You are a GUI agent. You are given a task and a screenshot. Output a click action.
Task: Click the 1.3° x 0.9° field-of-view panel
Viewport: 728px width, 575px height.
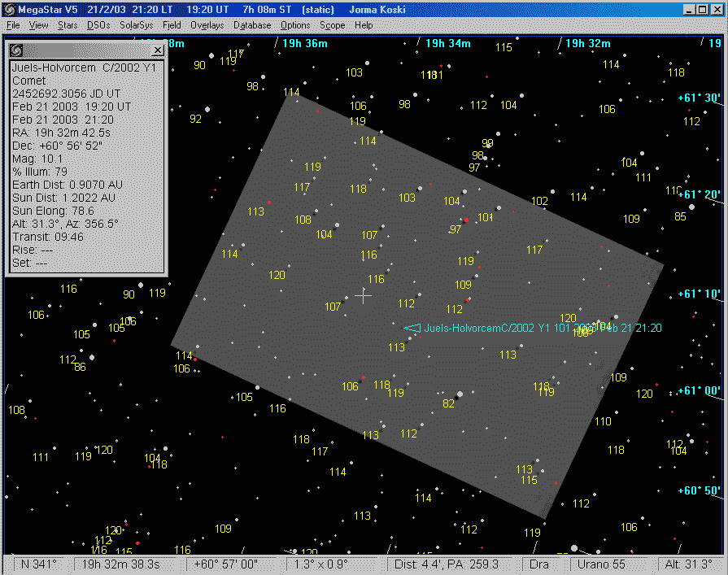324,563
